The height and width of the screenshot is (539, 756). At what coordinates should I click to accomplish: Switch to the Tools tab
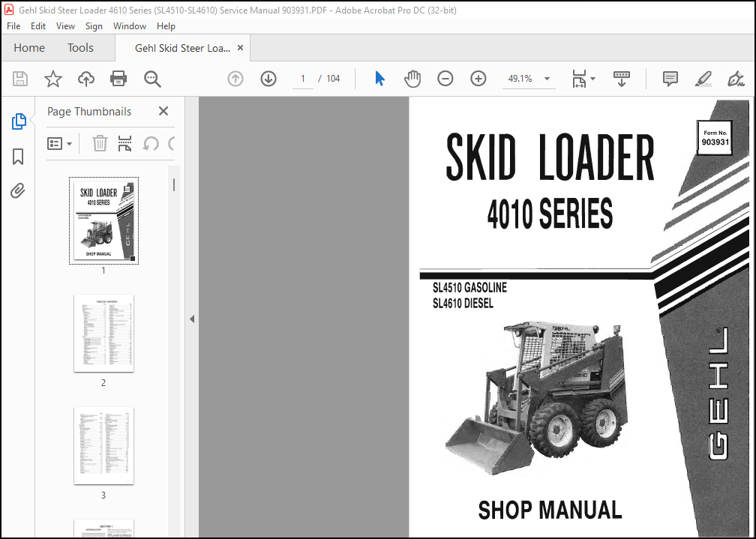click(80, 48)
